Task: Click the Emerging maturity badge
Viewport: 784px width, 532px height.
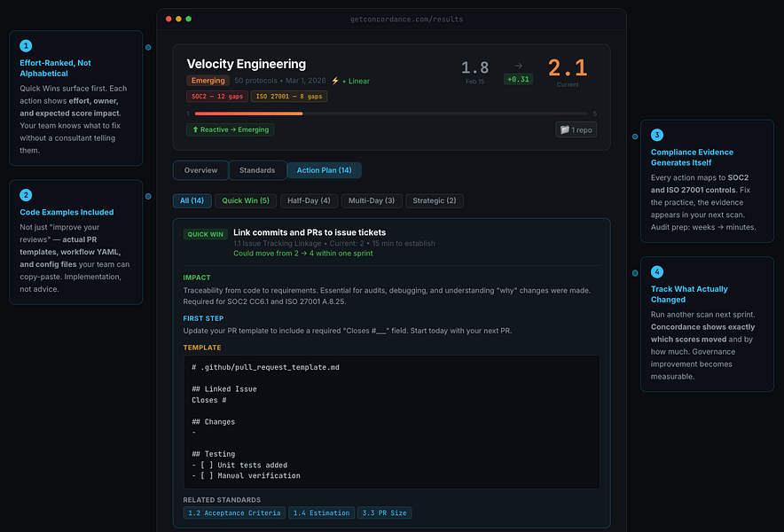Action: (208, 81)
